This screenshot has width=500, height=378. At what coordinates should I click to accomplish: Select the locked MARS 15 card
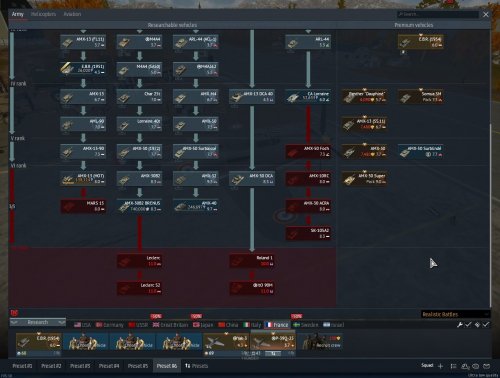83,206
